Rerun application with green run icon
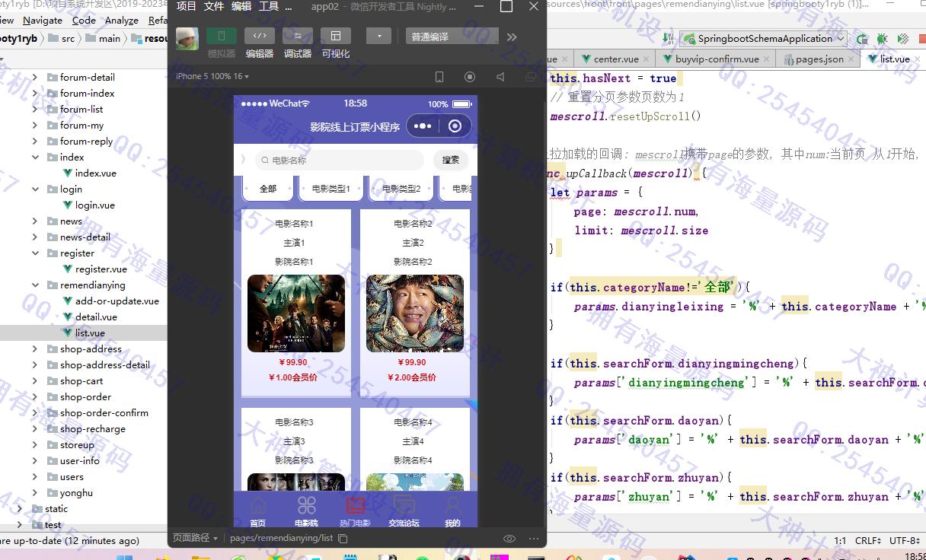The width and height of the screenshot is (926, 560). pyautogui.click(x=862, y=38)
